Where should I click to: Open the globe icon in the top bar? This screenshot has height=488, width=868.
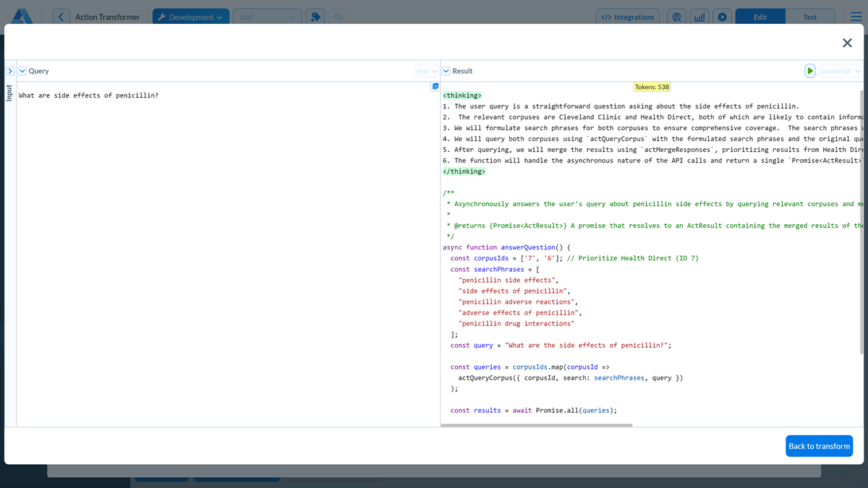click(x=677, y=17)
